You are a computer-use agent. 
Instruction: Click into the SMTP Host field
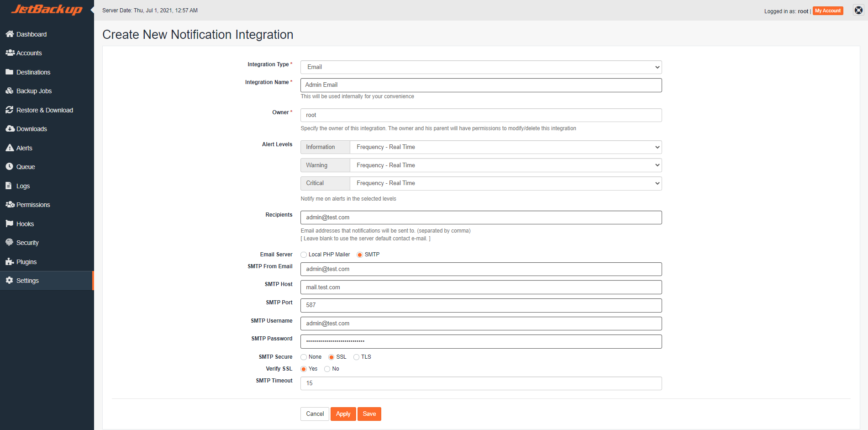coord(481,287)
